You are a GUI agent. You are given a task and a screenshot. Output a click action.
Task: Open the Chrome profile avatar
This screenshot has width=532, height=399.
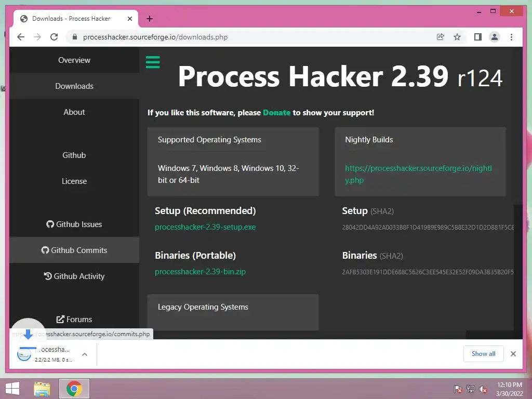(x=495, y=37)
